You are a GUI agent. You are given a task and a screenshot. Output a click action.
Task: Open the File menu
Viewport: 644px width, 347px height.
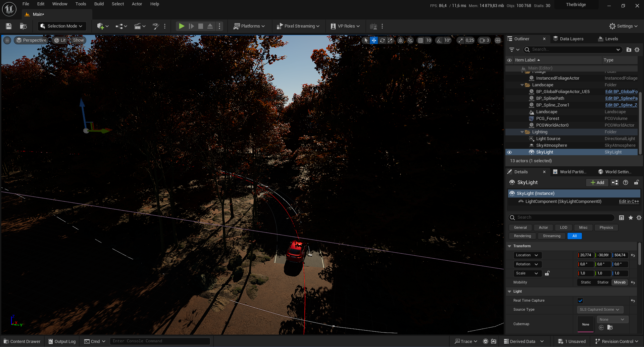point(26,4)
